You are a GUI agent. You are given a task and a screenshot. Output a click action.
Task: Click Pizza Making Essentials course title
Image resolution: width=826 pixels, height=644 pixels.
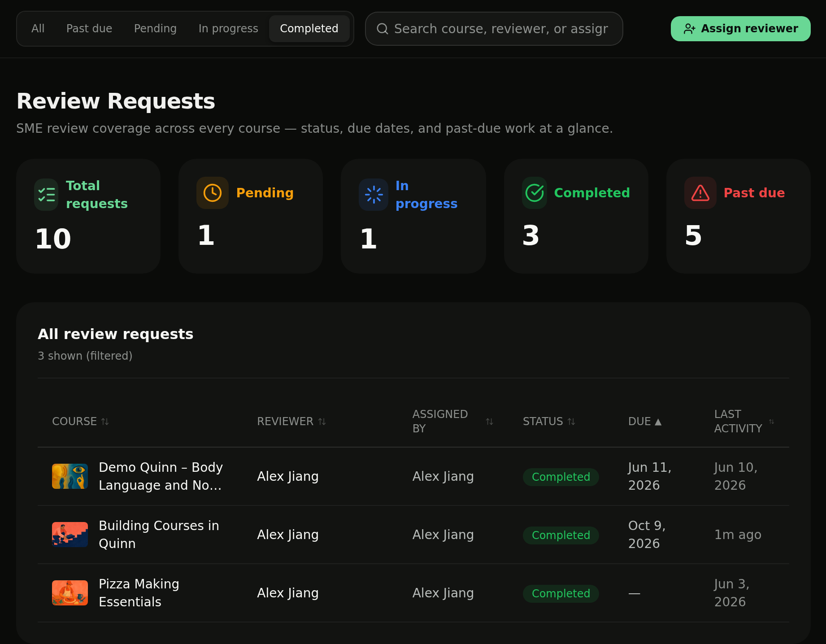pos(139,593)
